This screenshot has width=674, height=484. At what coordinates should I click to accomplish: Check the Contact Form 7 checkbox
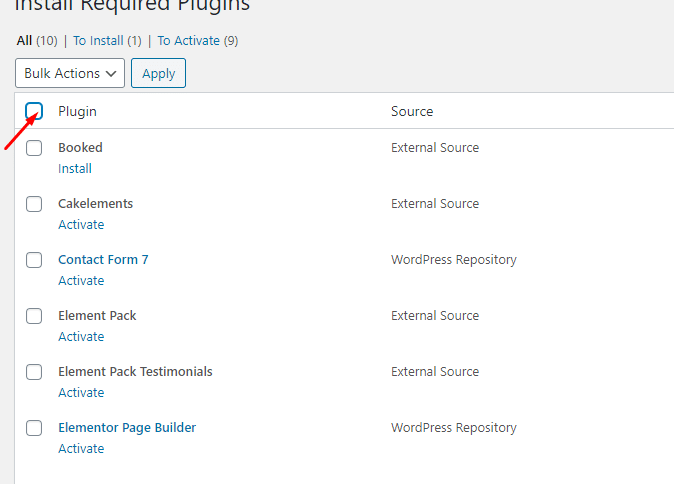[x=34, y=260]
